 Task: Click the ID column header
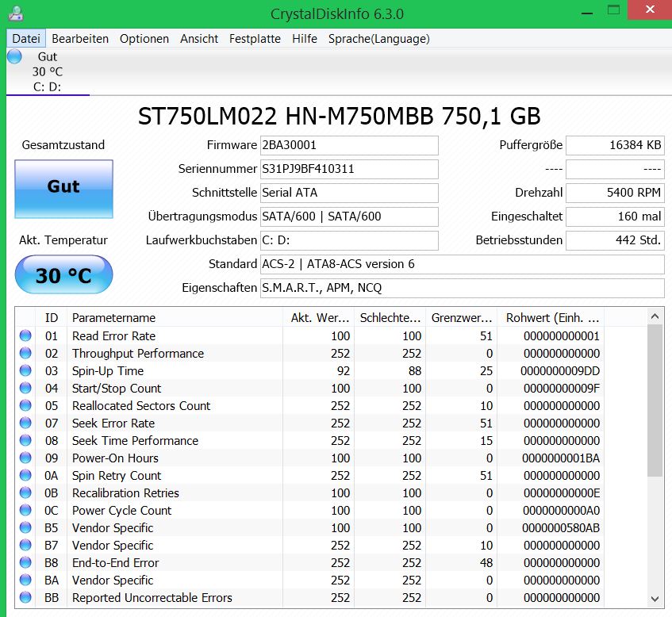point(51,317)
